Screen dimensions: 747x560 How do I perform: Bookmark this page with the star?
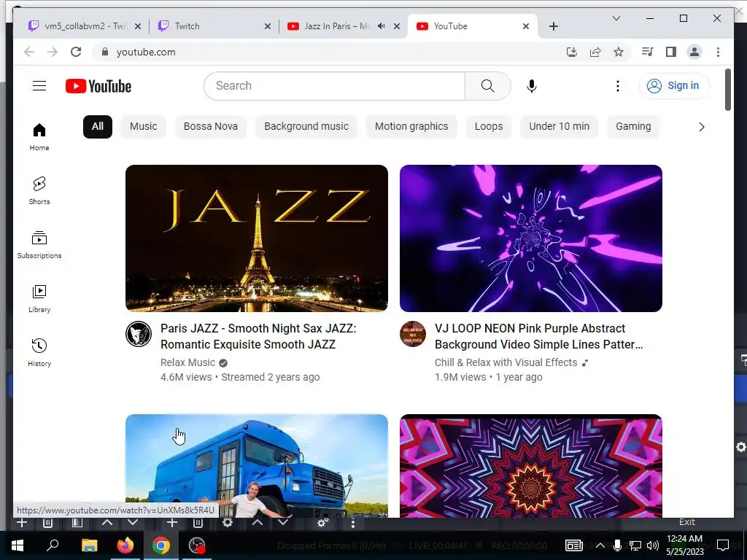(619, 52)
